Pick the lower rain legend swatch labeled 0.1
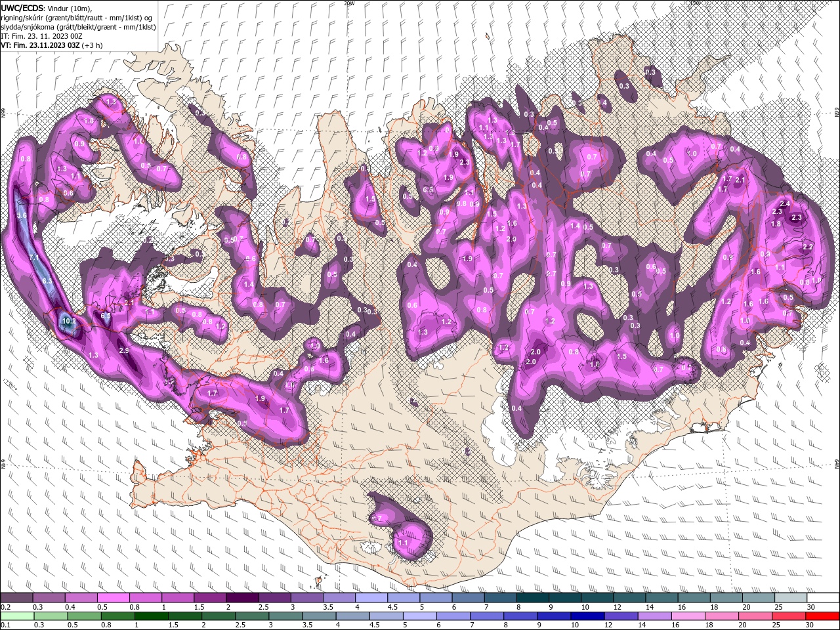The image size is (840, 630). 16,616
